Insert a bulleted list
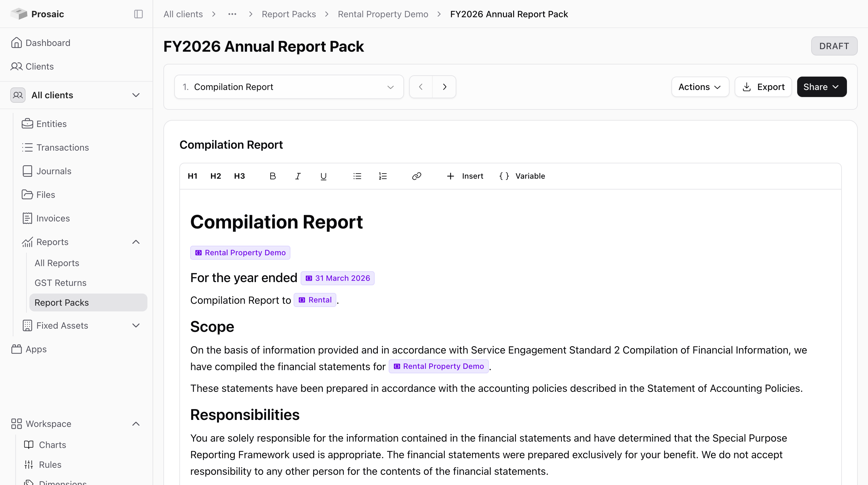 [x=357, y=176]
